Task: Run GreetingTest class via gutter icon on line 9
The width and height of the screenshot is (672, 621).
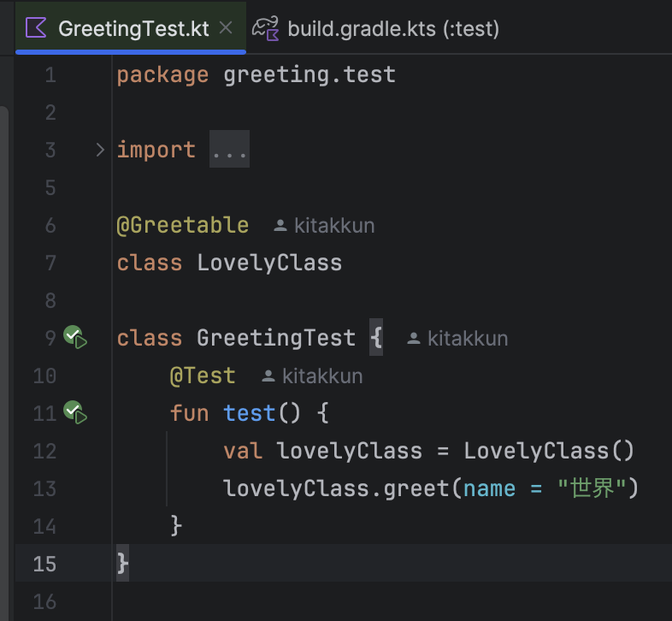Action: [75, 337]
